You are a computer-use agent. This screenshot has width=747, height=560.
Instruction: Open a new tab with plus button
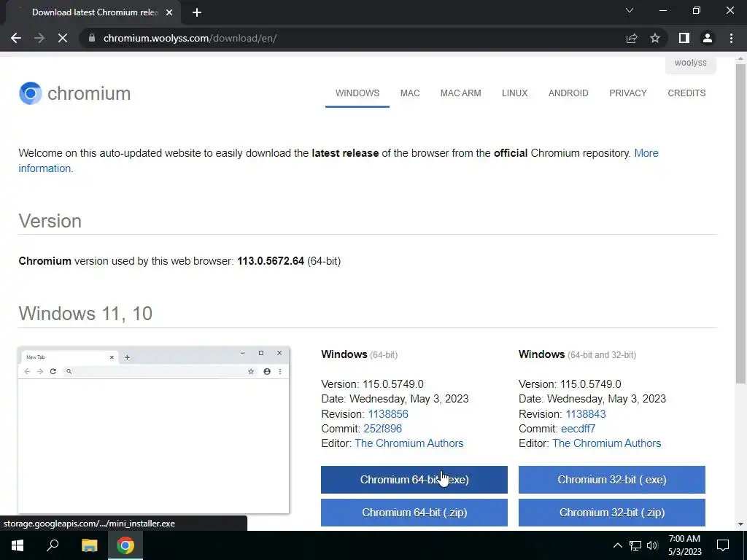(x=197, y=12)
